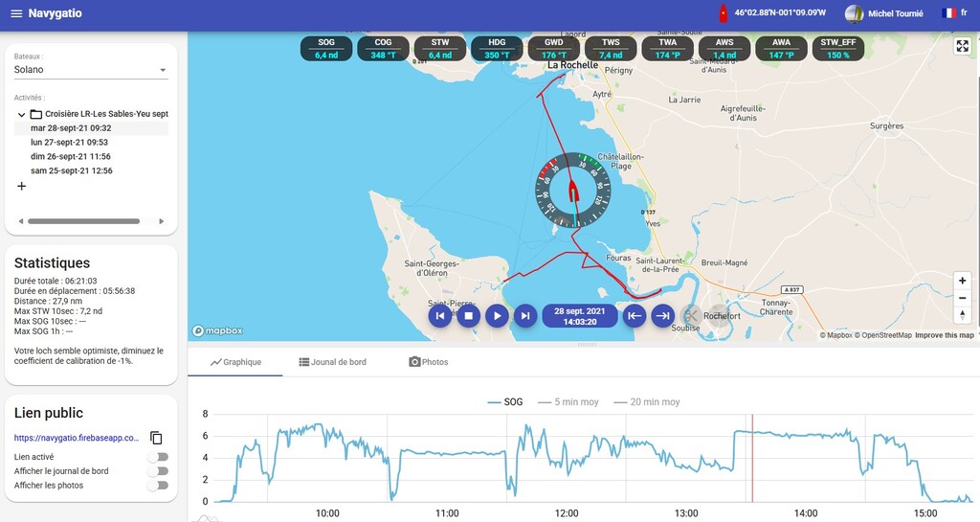
Task: Open the Bateaux dropdown showing Solano
Action: point(91,70)
